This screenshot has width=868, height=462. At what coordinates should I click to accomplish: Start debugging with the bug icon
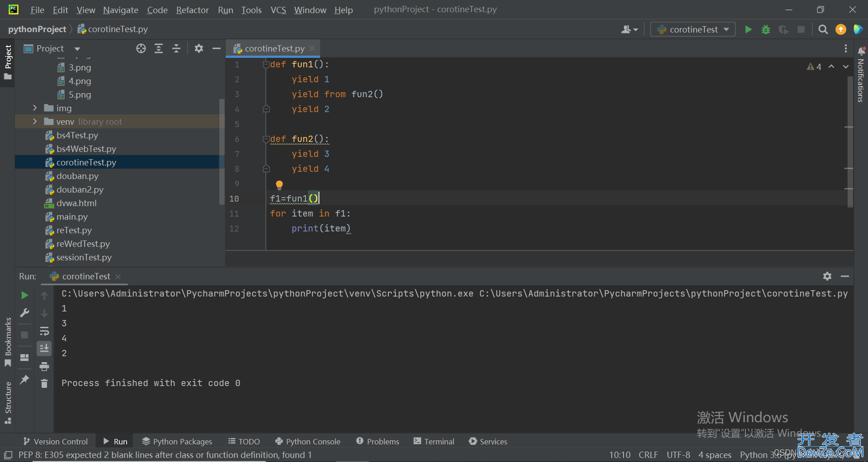[765, 29]
